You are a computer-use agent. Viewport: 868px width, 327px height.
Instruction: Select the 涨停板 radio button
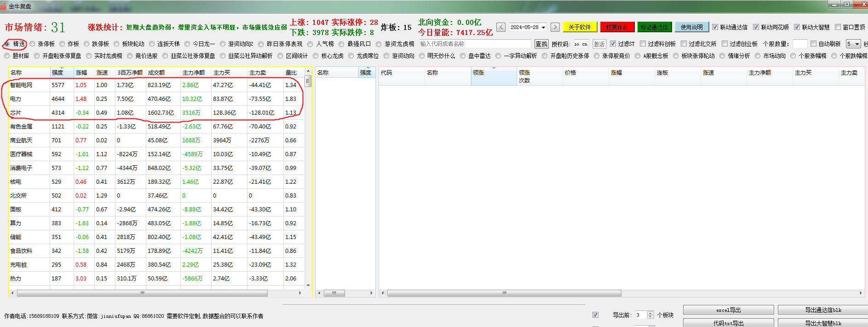coord(33,44)
